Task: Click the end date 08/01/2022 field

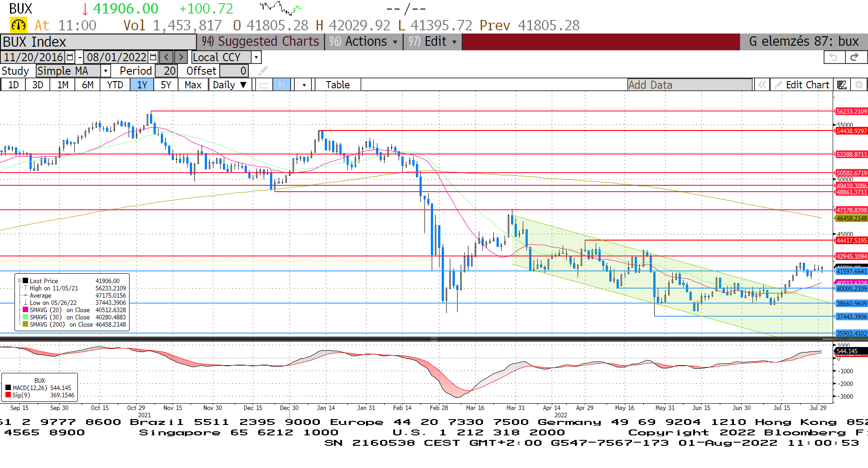Action: tap(116, 57)
